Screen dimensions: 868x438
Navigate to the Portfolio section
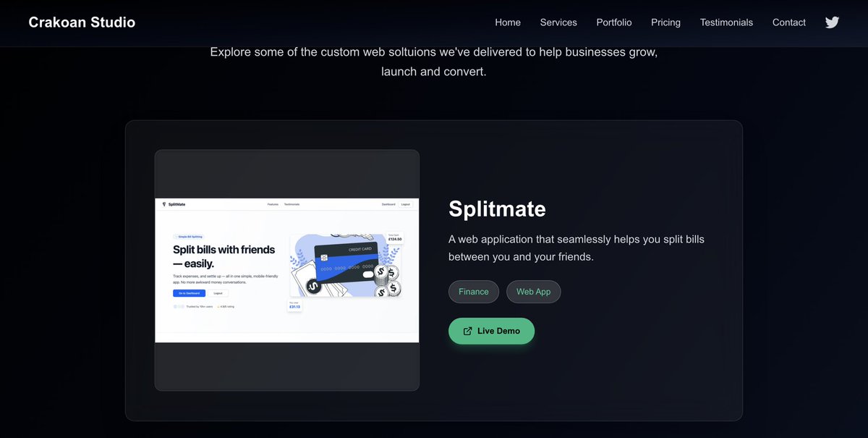pyautogui.click(x=613, y=22)
